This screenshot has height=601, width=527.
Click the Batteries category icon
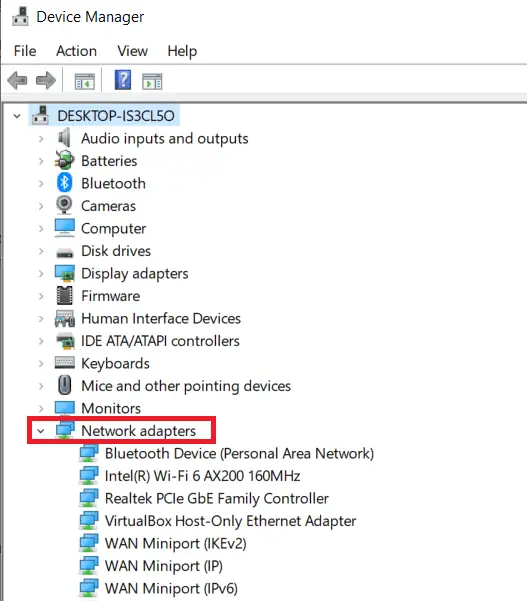coord(64,160)
